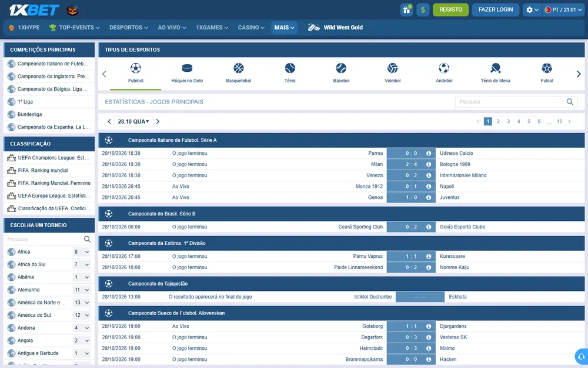Expand the CASINO menu

coord(251,28)
